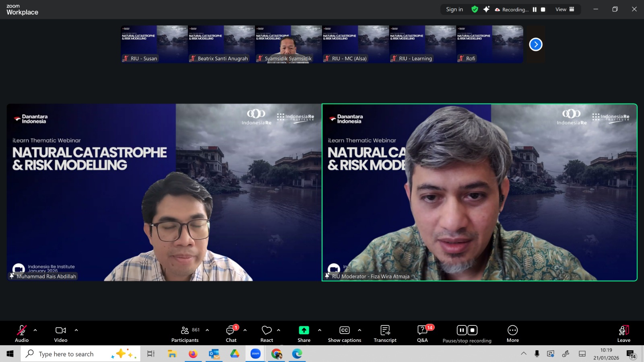Open the Q&A panel

coord(422,334)
